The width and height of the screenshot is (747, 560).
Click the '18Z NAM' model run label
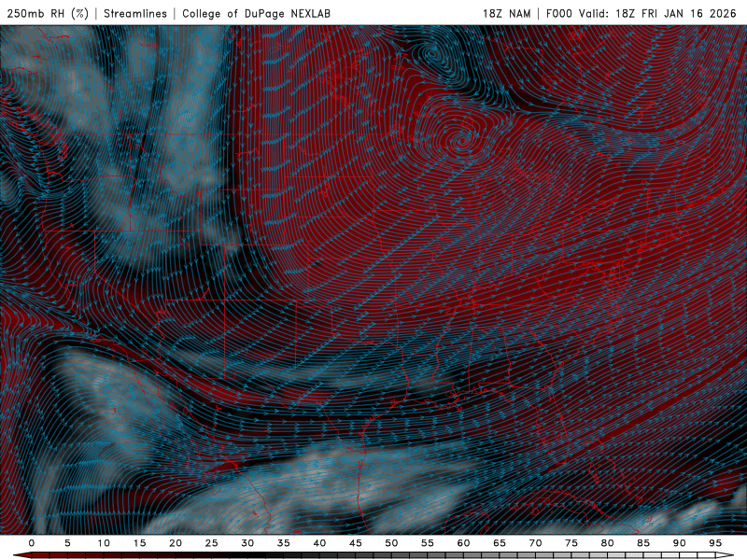coord(506,13)
